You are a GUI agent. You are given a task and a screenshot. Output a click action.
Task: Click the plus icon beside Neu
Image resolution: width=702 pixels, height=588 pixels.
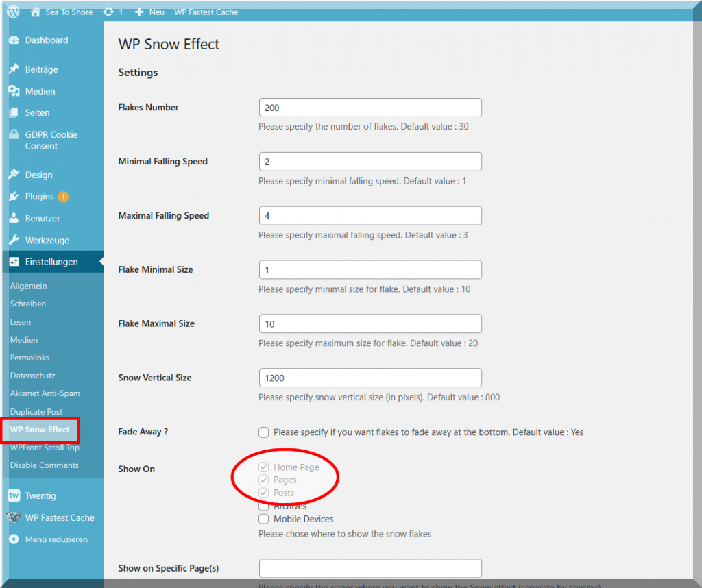(139, 12)
